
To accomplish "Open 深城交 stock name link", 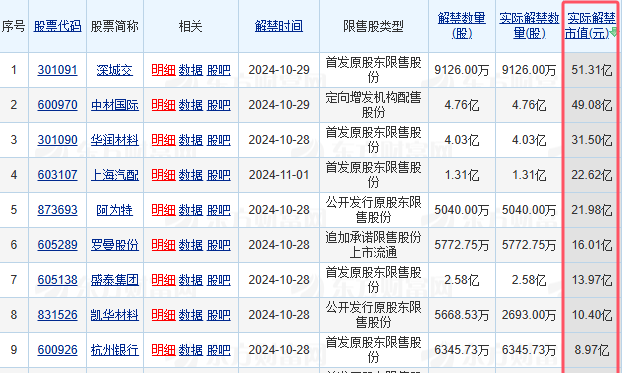I will pos(115,70).
